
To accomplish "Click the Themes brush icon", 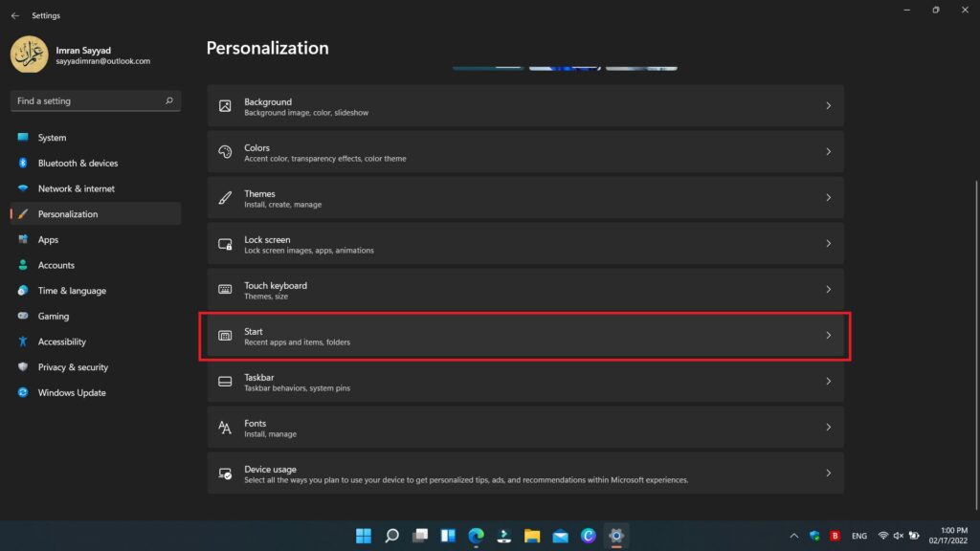I will click(x=225, y=198).
